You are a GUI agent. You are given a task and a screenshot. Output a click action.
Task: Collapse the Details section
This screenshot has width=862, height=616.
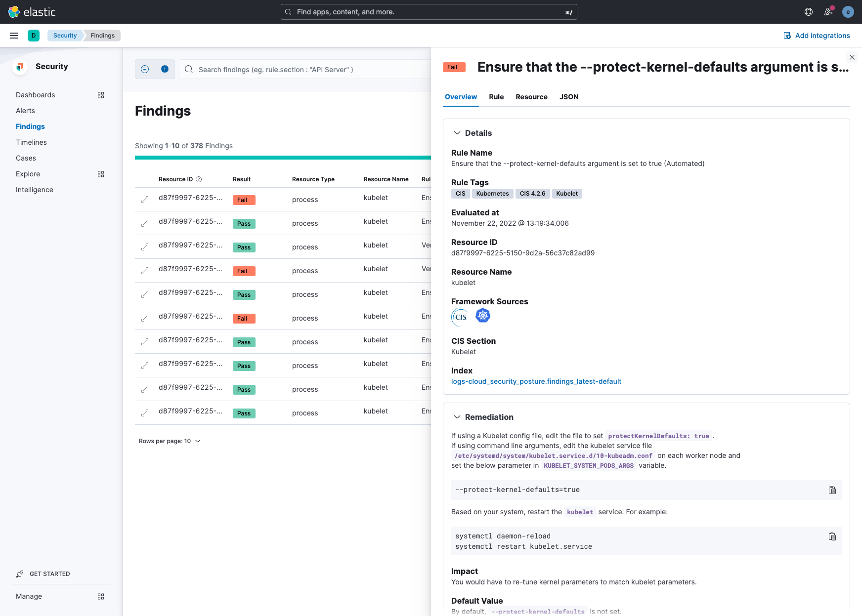point(457,133)
